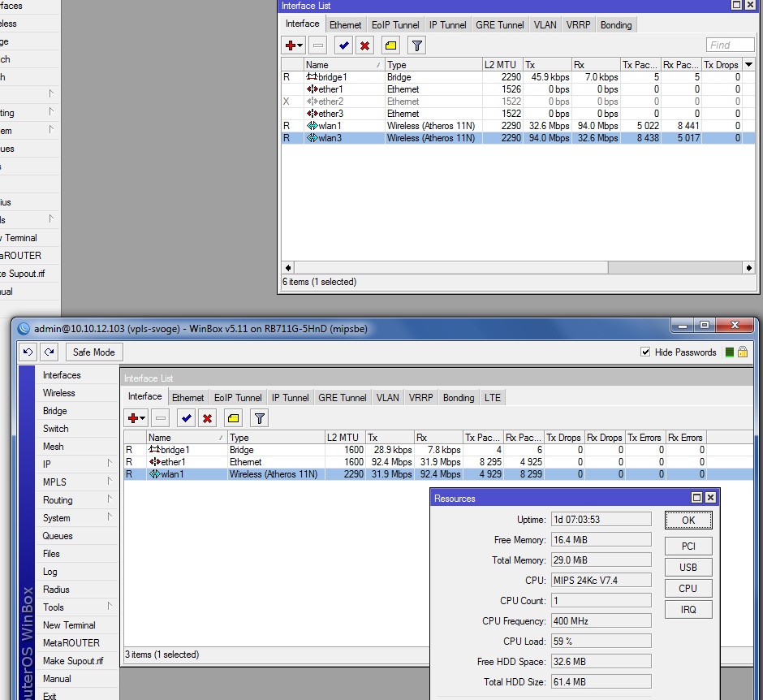Open the Filter funnel in upper Interface List
This screenshot has width=763, height=700.
click(x=416, y=45)
